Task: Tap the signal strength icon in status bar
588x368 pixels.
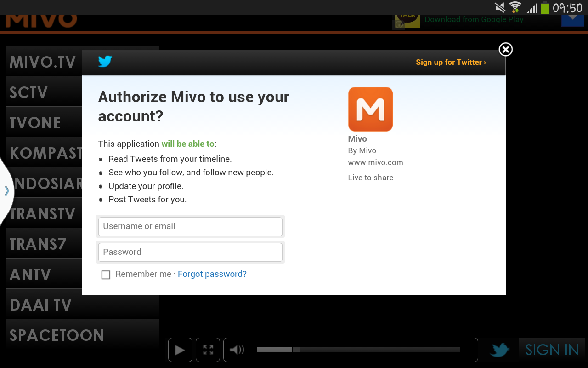Action: [532, 8]
